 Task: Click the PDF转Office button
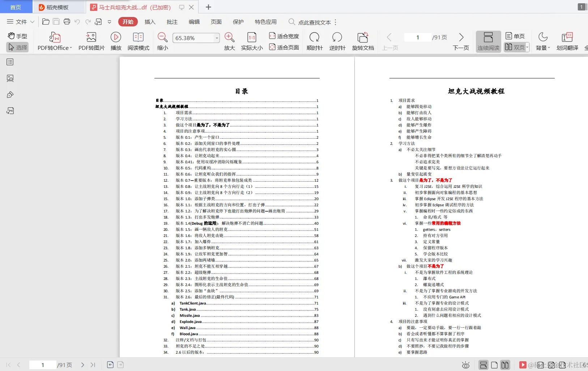[x=53, y=41]
